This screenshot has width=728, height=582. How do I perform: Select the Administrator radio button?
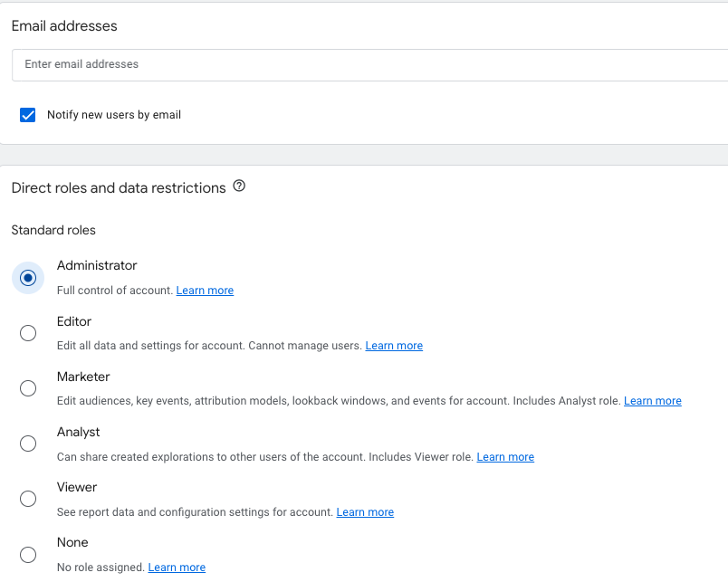coord(28,278)
